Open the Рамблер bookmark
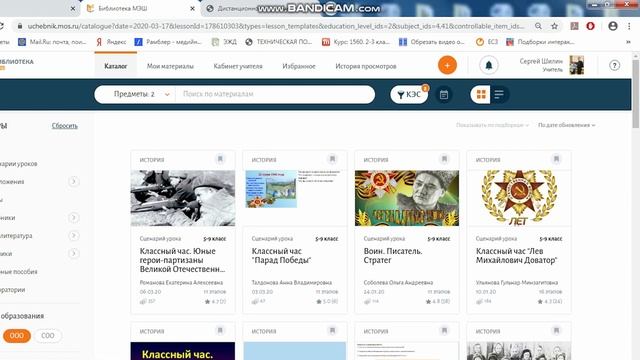The width and height of the screenshot is (640, 360). click(x=168, y=42)
